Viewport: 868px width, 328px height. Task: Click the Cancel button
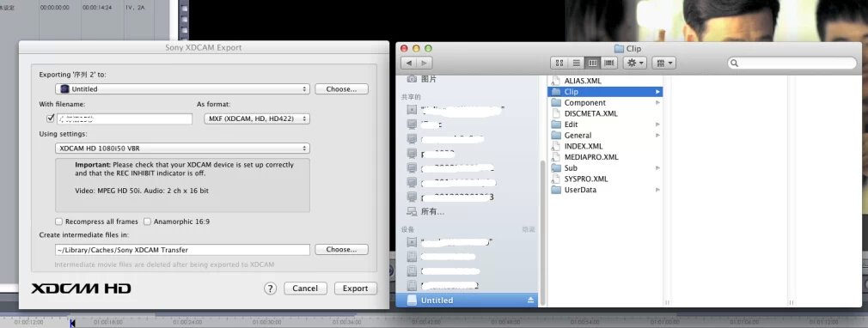(x=305, y=289)
